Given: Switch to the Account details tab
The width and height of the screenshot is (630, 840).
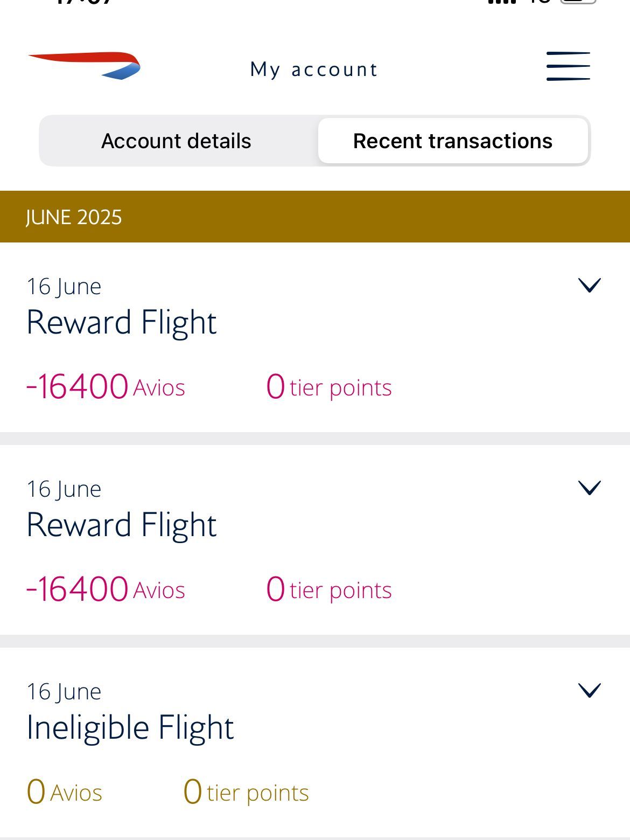Looking at the screenshot, I should [x=177, y=141].
